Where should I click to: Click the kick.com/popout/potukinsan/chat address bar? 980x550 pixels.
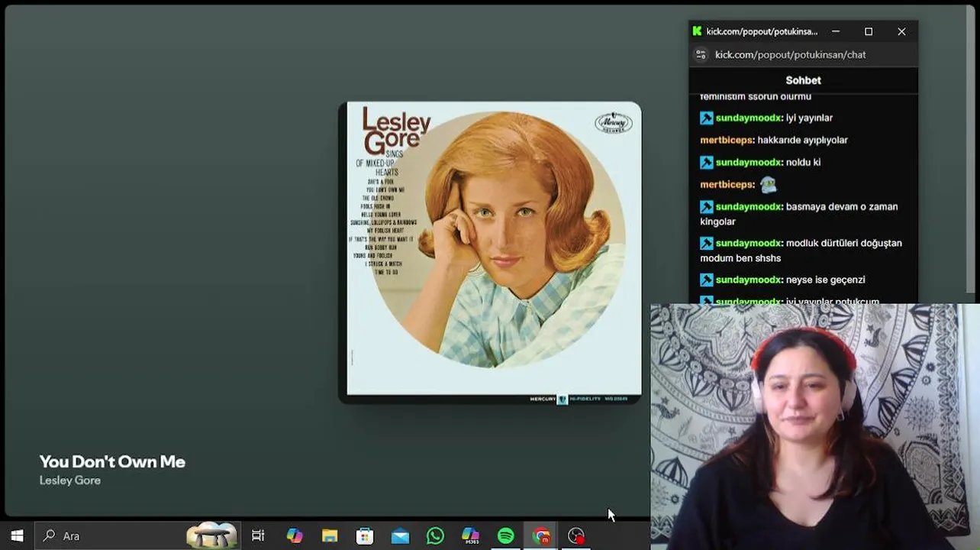790,55
